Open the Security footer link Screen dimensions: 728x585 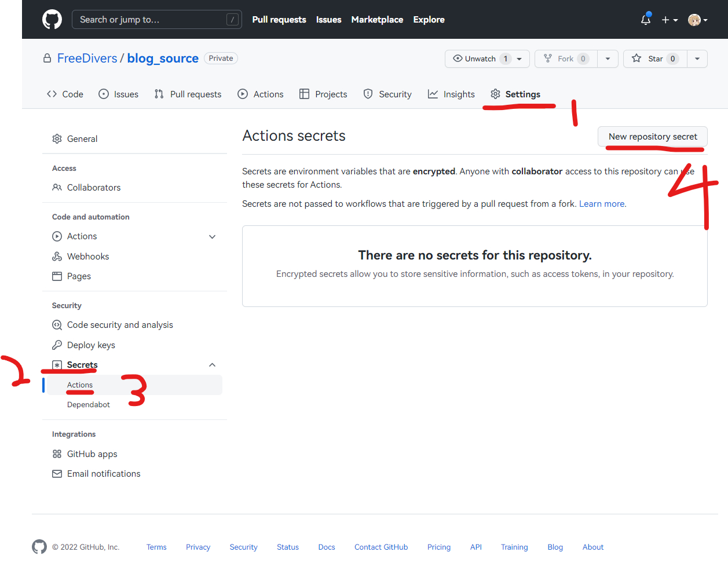tap(243, 547)
